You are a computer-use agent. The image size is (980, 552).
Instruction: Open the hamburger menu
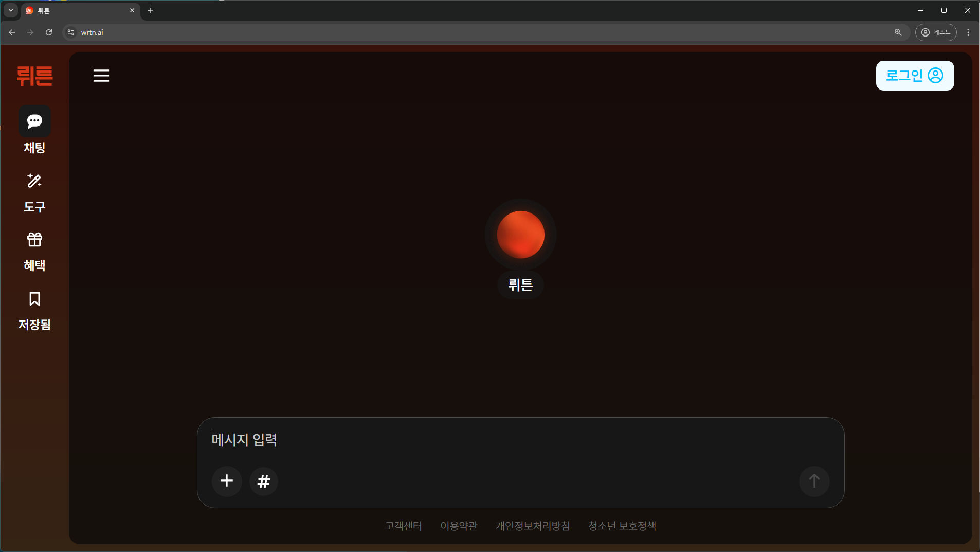101,76
